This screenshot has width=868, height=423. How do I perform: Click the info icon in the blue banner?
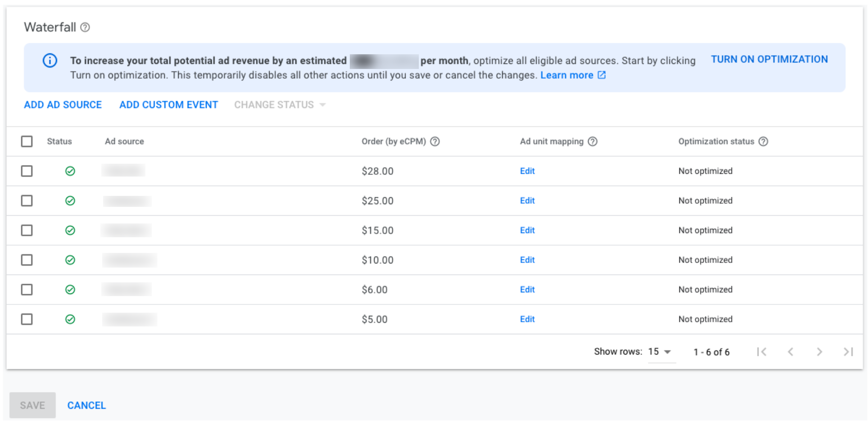[x=50, y=61]
